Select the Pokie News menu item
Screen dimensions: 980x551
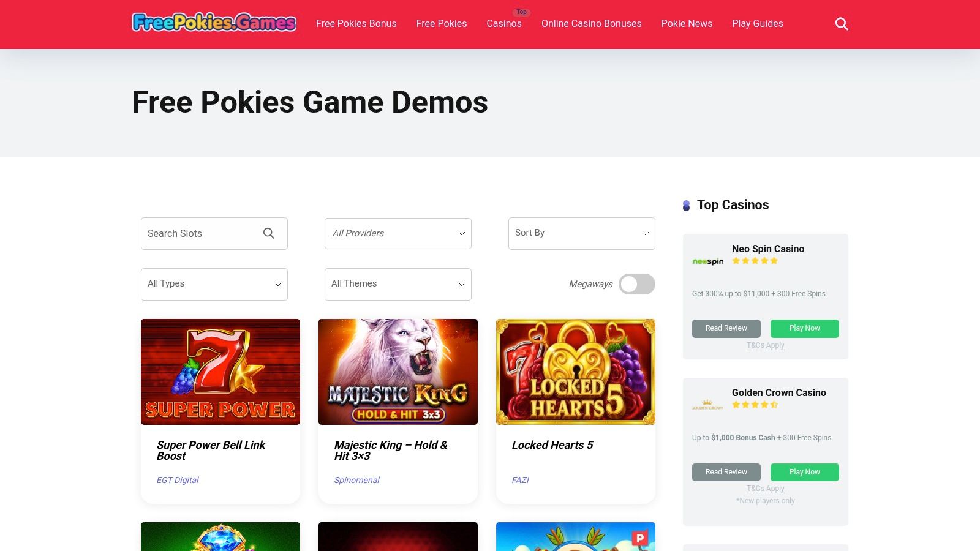pyautogui.click(x=687, y=23)
